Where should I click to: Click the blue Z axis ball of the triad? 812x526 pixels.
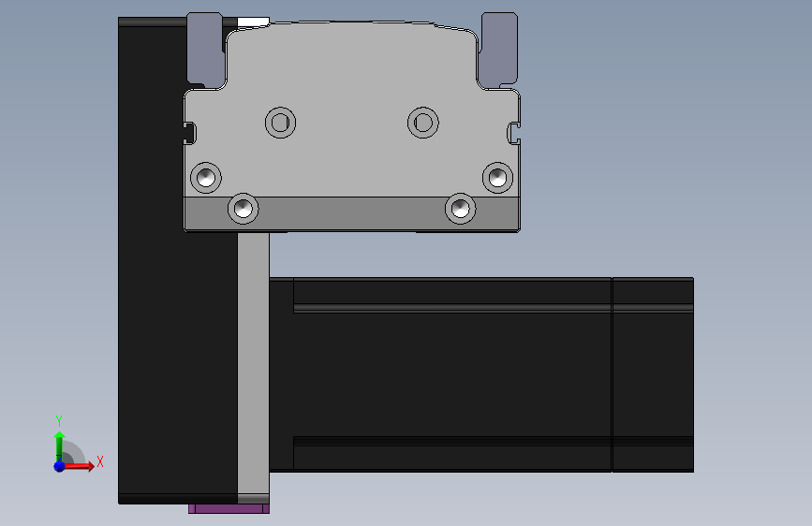click(60, 466)
